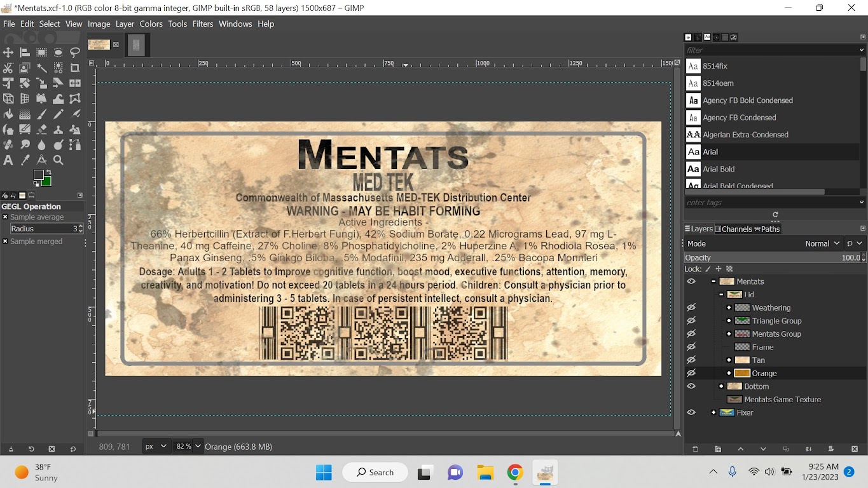Raise the selected layer one step

point(740,449)
